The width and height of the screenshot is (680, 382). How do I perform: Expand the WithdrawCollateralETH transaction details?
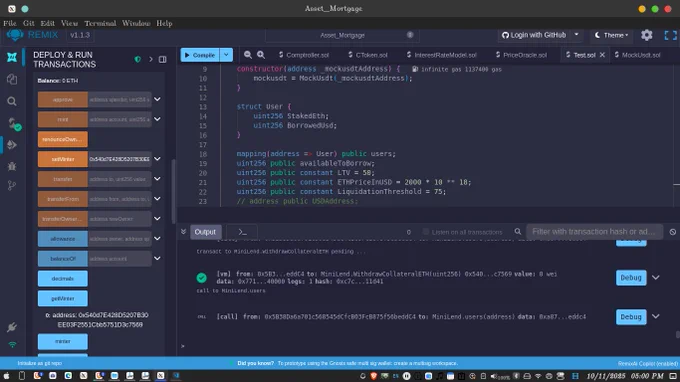(656, 278)
